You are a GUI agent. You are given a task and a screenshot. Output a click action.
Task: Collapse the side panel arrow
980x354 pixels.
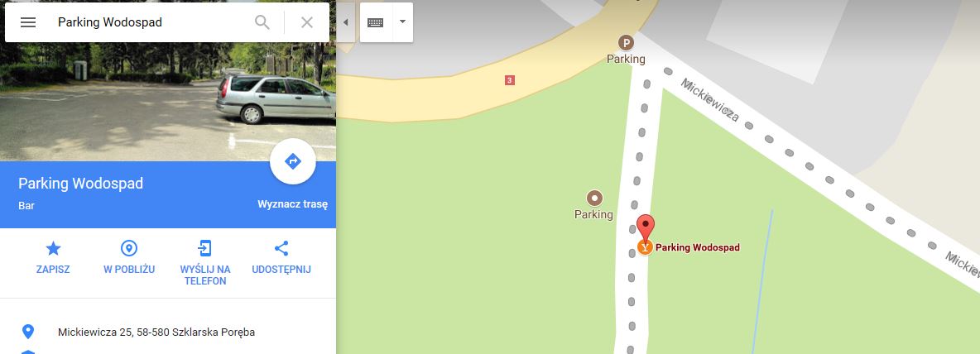tap(346, 22)
